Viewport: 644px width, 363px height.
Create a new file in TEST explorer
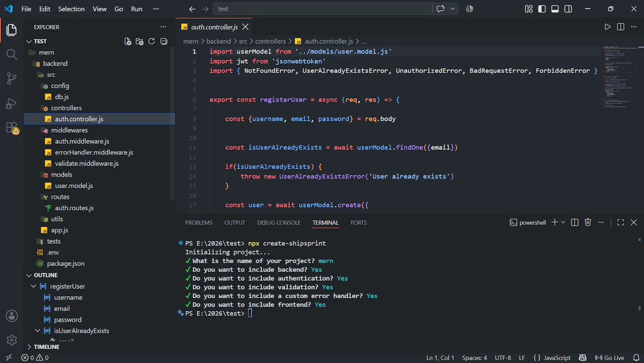(128, 41)
